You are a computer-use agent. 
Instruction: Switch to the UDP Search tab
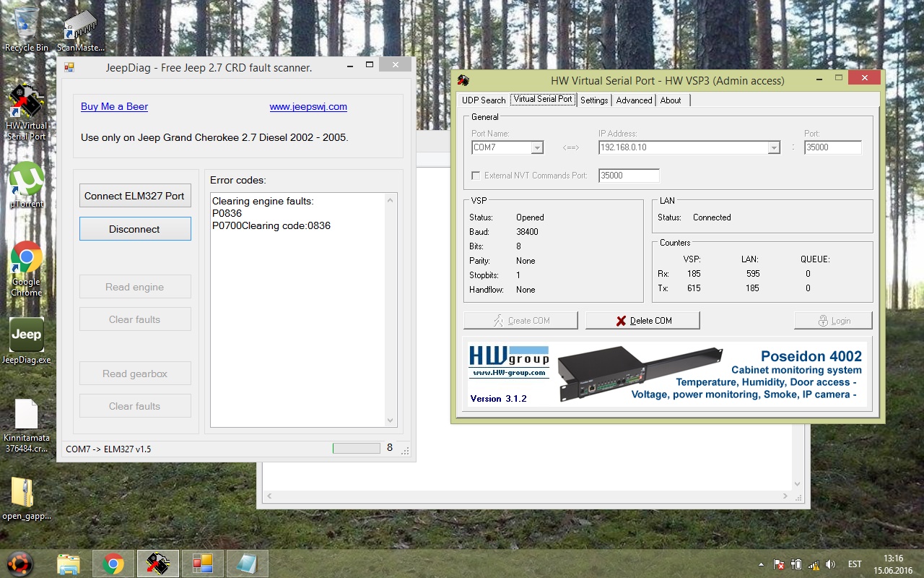pos(484,100)
